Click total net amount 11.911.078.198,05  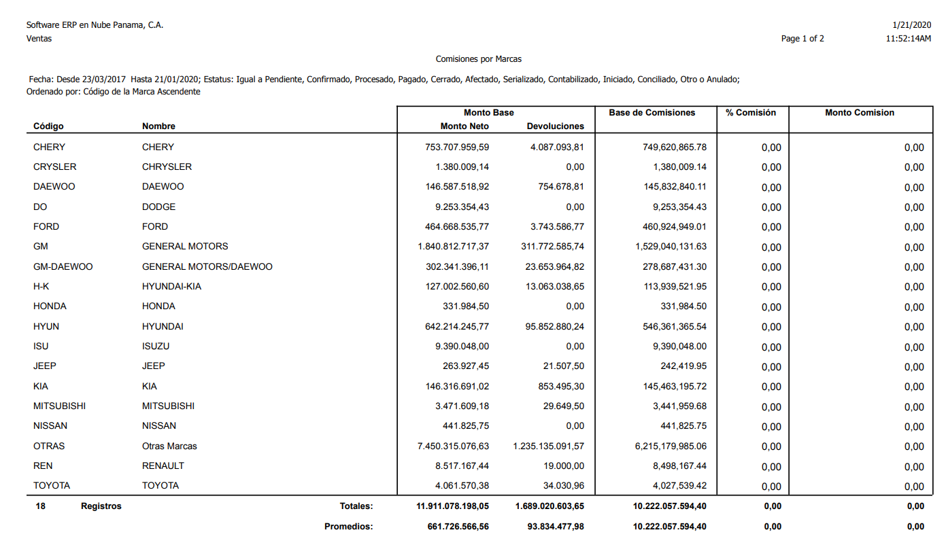[452, 506]
